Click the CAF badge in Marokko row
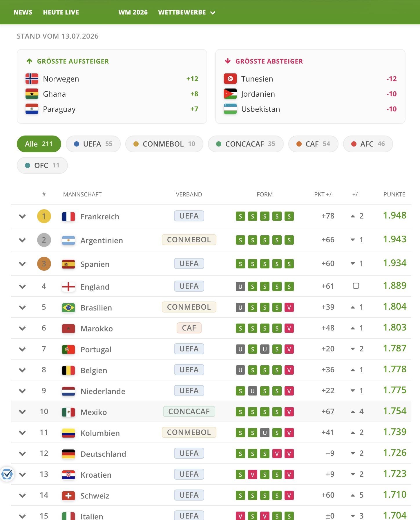Screen dimensions: 420x520 pyautogui.click(x=189, y=328)
